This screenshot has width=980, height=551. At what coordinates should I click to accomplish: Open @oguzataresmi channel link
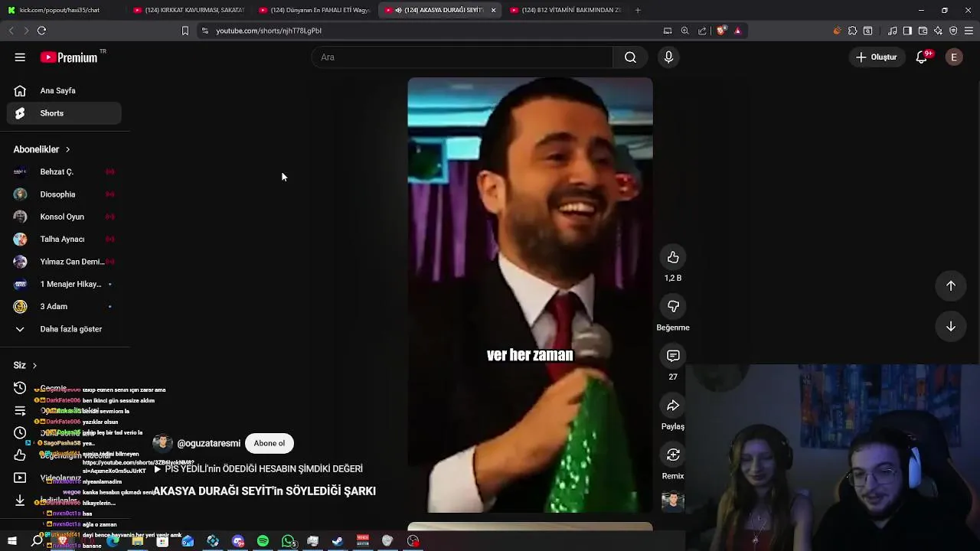click(208, 444)
